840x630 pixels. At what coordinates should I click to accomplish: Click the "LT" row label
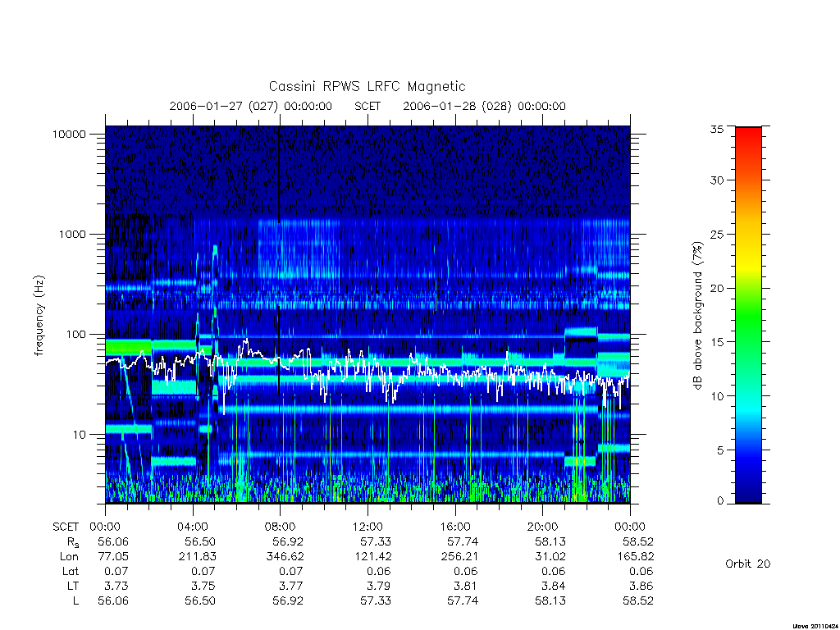tap(73, 586)
